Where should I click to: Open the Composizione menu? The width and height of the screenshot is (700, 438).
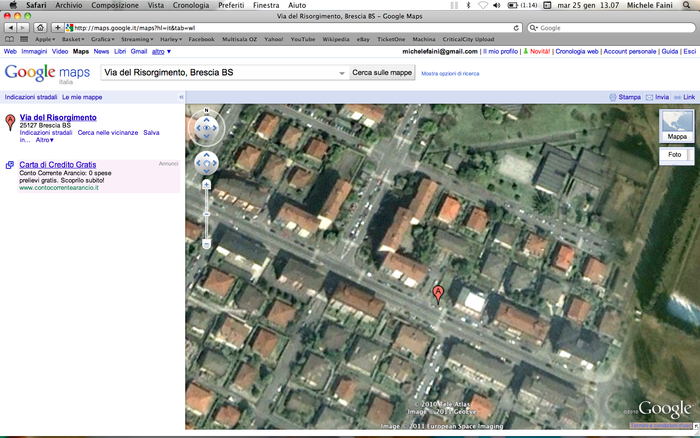tap(115, 5)
